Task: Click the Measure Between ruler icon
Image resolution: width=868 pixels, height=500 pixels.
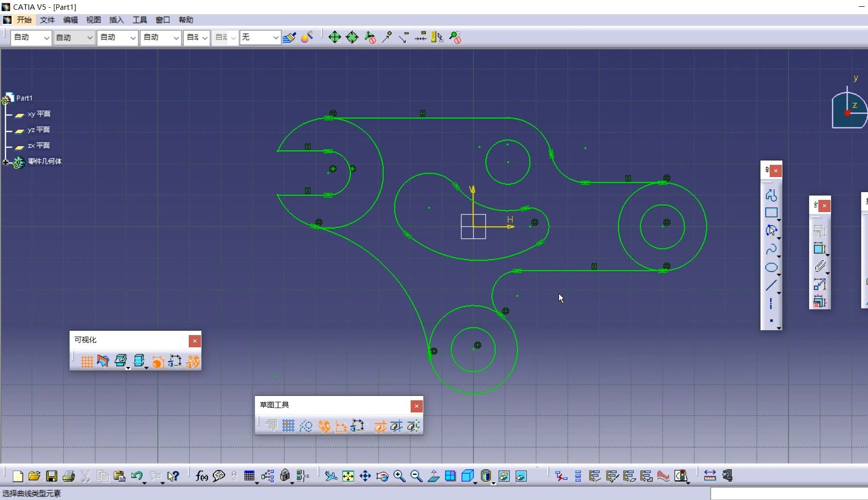Action: [x=710, y=476]
